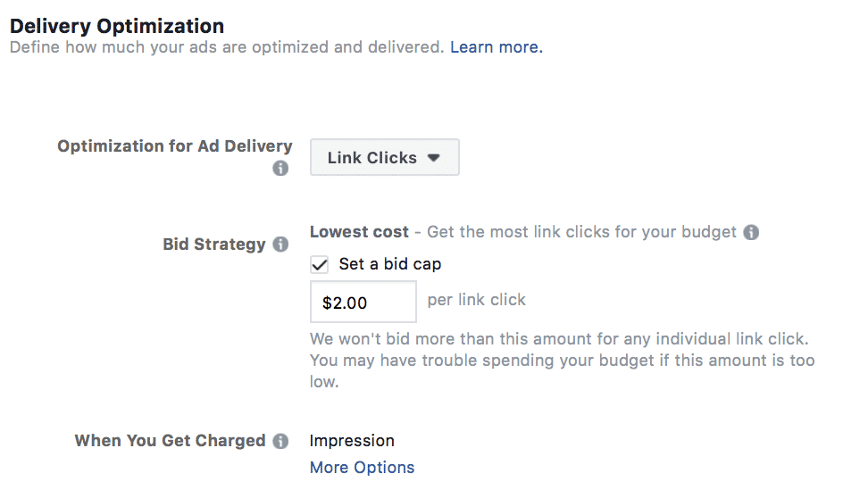
Task: Click info icon beside Lowest cost description
Action: click(751, 232)
